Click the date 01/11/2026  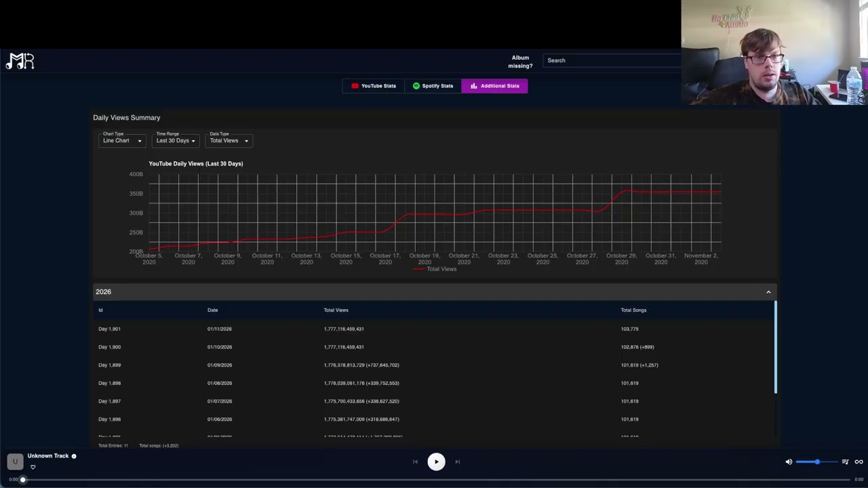(x=220, y=329)
